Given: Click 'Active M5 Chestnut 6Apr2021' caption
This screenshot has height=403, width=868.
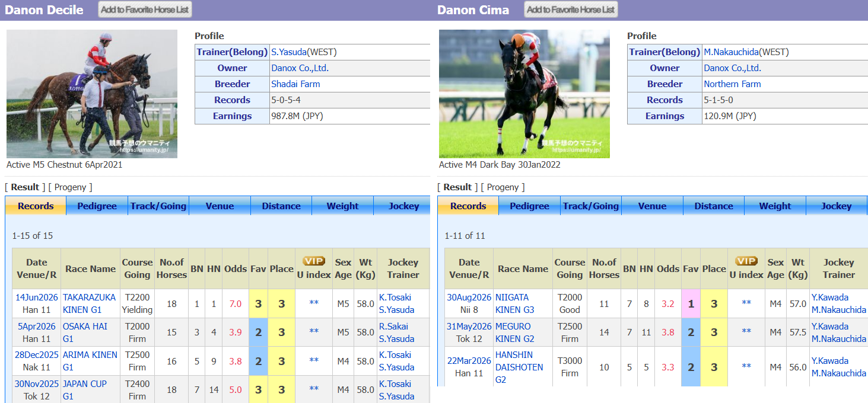Looking at the screenshot, I should coord(65,165).
